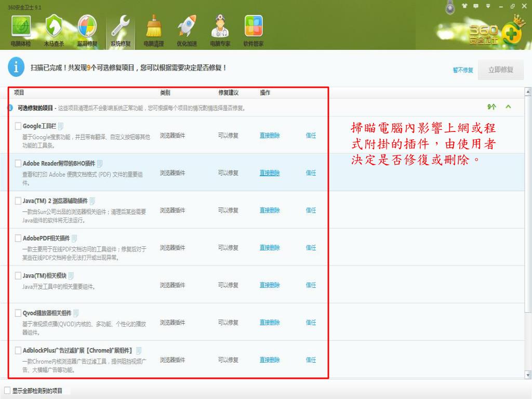This screenshot has width=532, height=399.
Task: Click 信任 for Adobe Reader附带的BHO插件
Action: pyautogui.click(x=311, y=172)
